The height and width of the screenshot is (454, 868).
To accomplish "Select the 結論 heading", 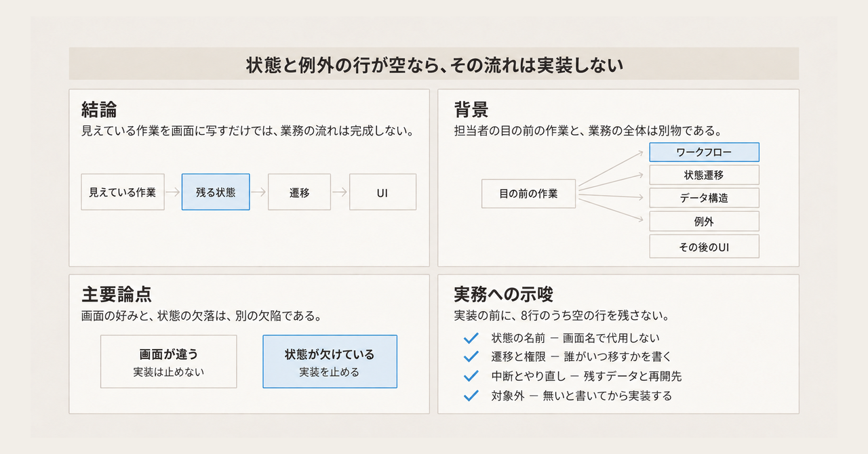I will (99, 109).
